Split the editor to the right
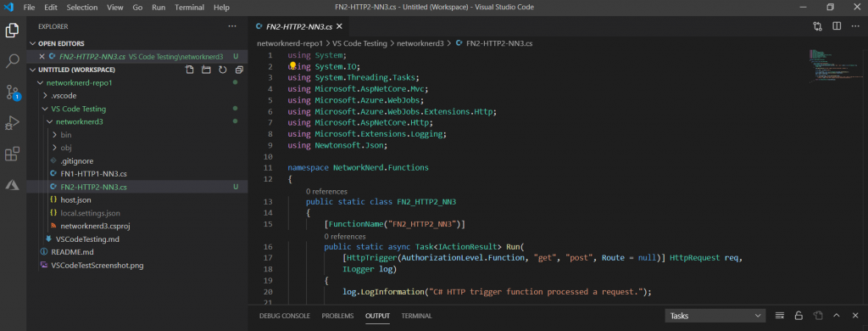 837,26
